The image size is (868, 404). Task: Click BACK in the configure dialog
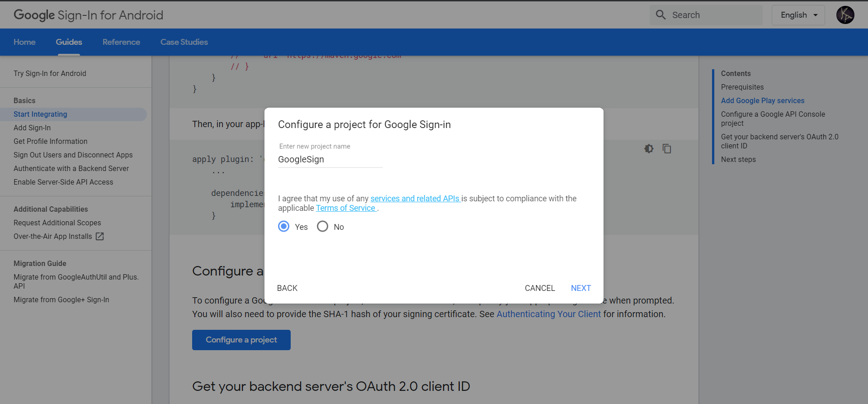tap(287, 288)
